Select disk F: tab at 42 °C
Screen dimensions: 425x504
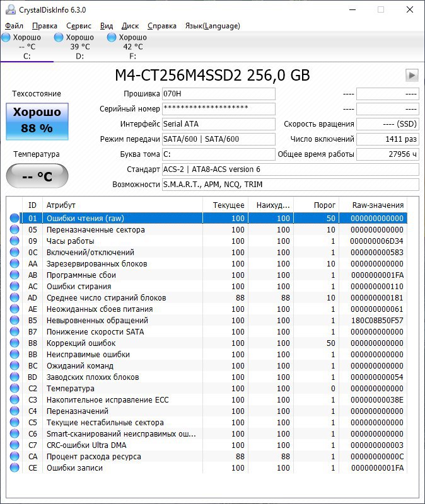click(132, 47)
